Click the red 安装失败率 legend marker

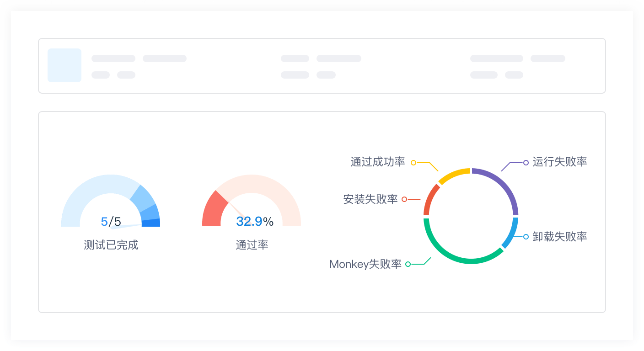pos(404,199)
